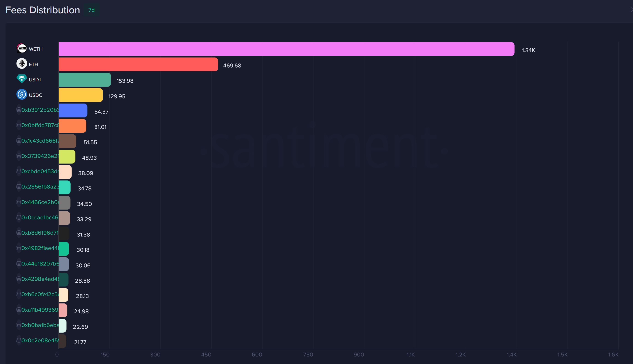This screenshot has width=633, height=364.
Task: Click the WETH token icon
Action: coord(22,48)
